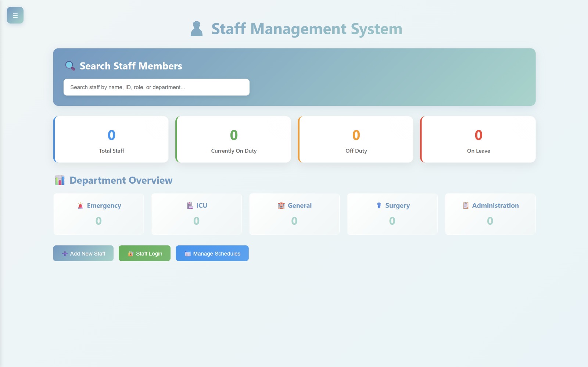The height and width of the screenshot is (367, 588).
Task: Select the Off Duty stat card
Action: (356, 140)
